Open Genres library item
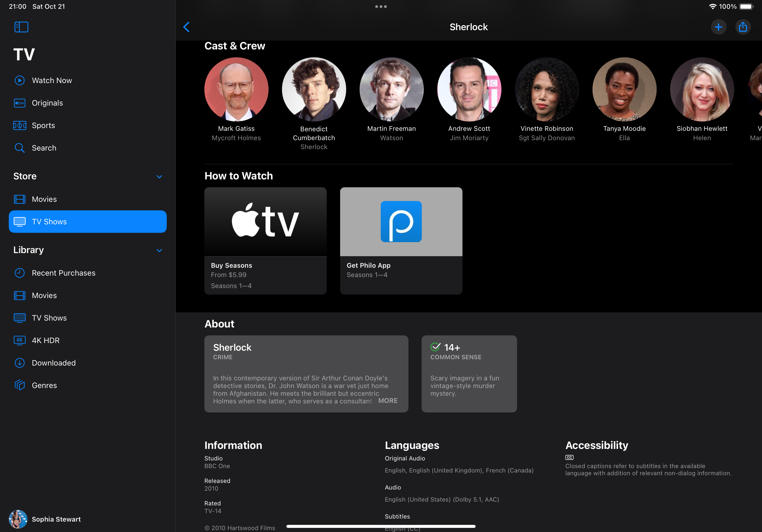The width and height of the screenshot is (762, 532). [88, 385]
